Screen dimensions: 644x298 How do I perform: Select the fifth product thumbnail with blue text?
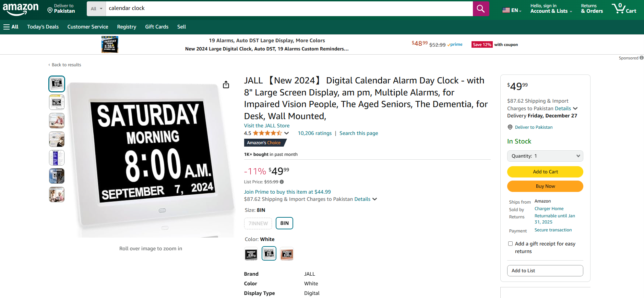[57, 158]
